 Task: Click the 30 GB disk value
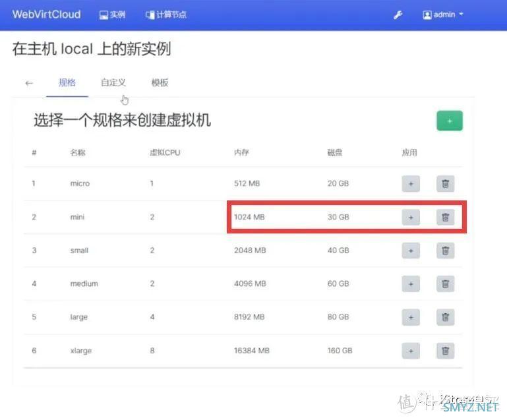click(338, 217)
